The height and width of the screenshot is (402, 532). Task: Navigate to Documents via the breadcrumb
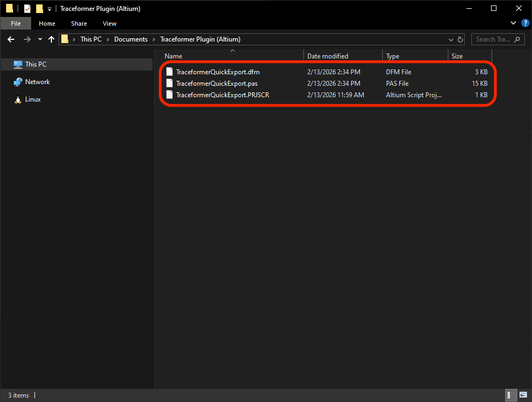point(131,39)
